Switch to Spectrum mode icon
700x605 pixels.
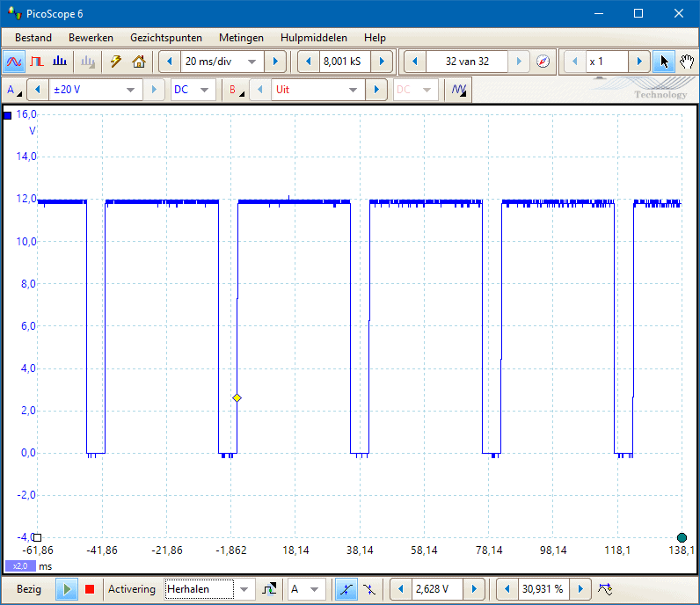click(60, 62)
